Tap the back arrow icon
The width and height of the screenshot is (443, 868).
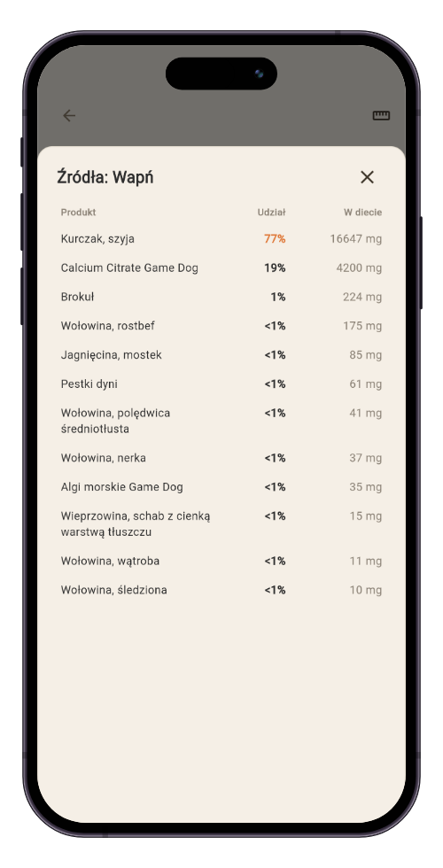(69, 116)
